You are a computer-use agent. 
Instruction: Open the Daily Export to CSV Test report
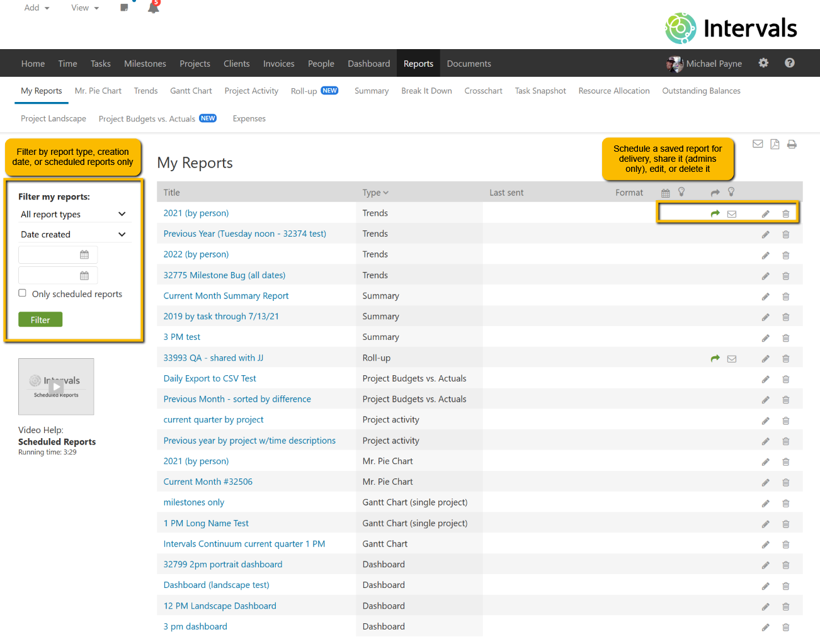click(210, 378)
